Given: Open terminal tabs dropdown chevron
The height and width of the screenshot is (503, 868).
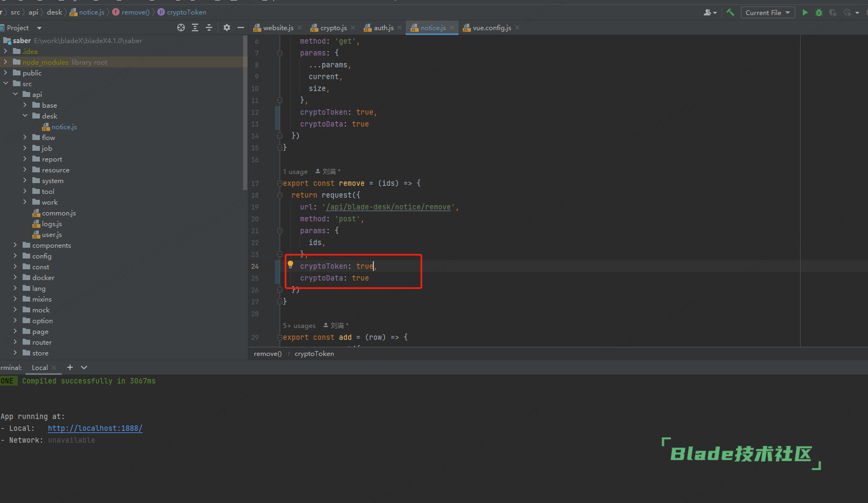Looking at the screenshot, I should pyautogui.click(x=84, y=367).
